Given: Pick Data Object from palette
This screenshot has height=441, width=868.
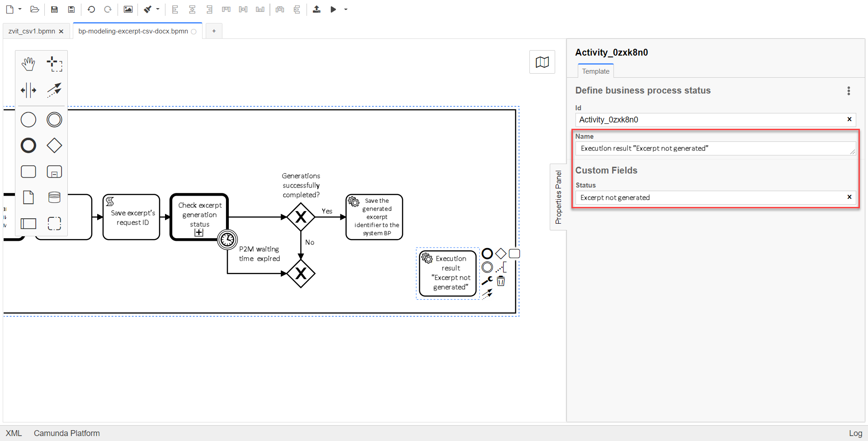Looking at the screenshot, I should pyautogui.click(x=28, y=197).
